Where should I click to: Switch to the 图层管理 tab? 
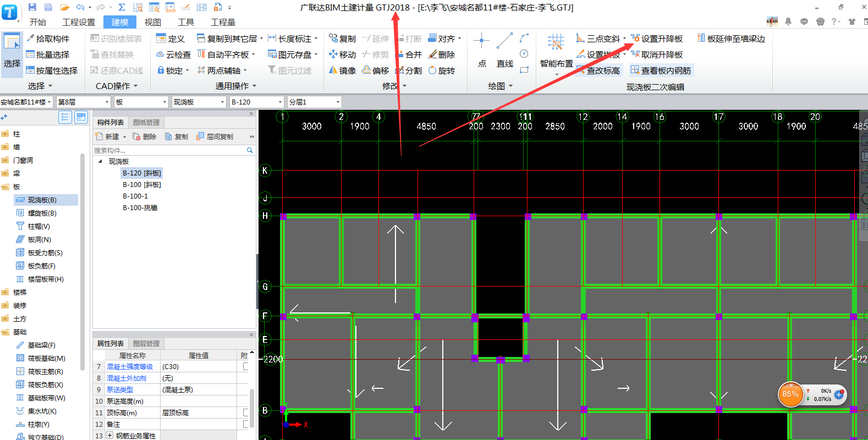146,343
